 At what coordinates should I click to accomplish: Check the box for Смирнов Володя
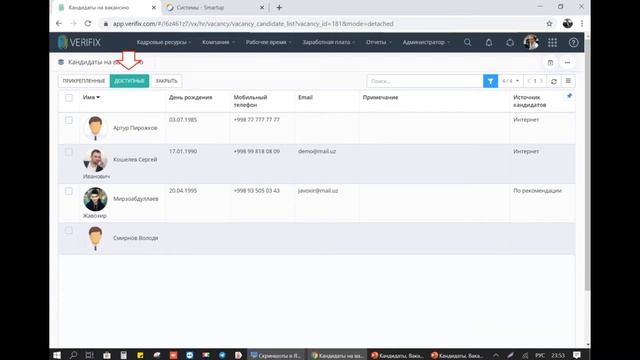[69, 230]
